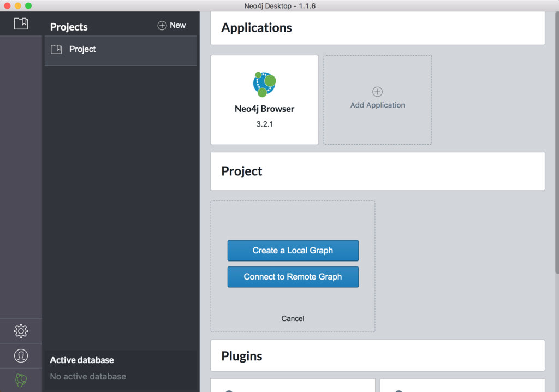Click the Projects sidebar heading
The width and height of the screenshot is (559, 392).
click(69, 27)
